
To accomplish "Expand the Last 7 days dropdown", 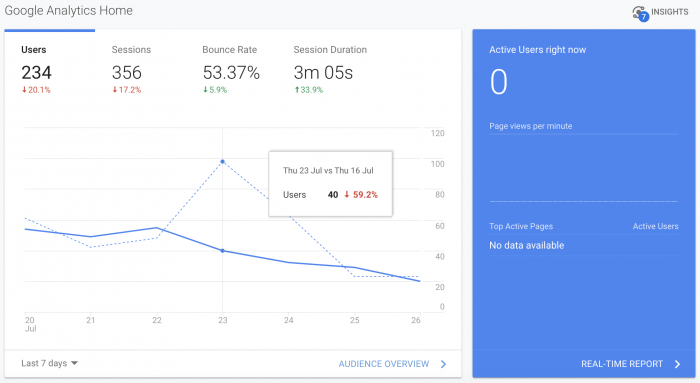I will pos(50,363).
